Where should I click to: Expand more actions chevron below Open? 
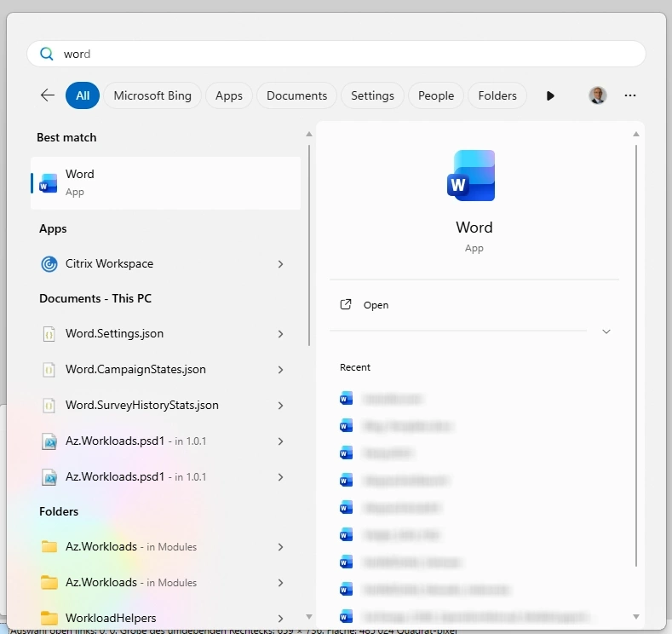coord(606,331)
